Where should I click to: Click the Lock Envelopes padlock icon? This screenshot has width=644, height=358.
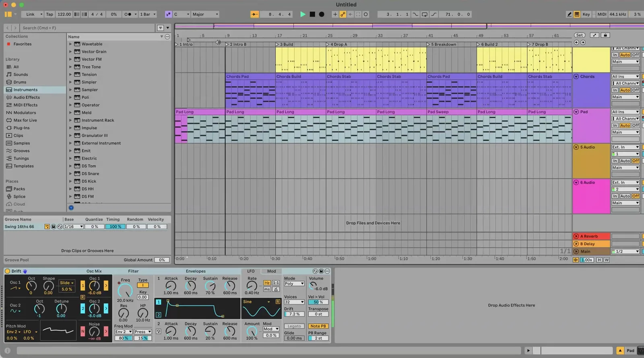point(605,35)
